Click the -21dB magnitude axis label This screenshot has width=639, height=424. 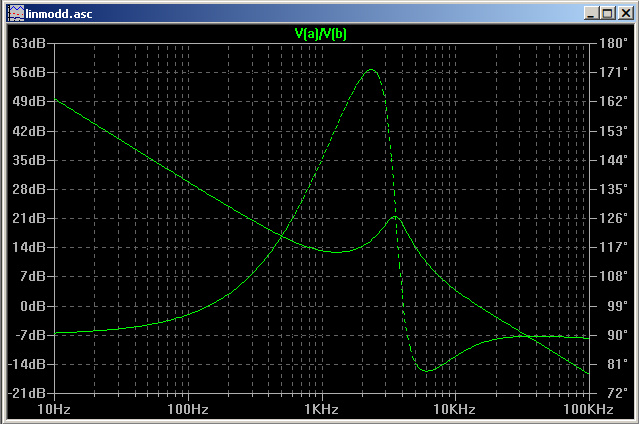tap(26, 393)
